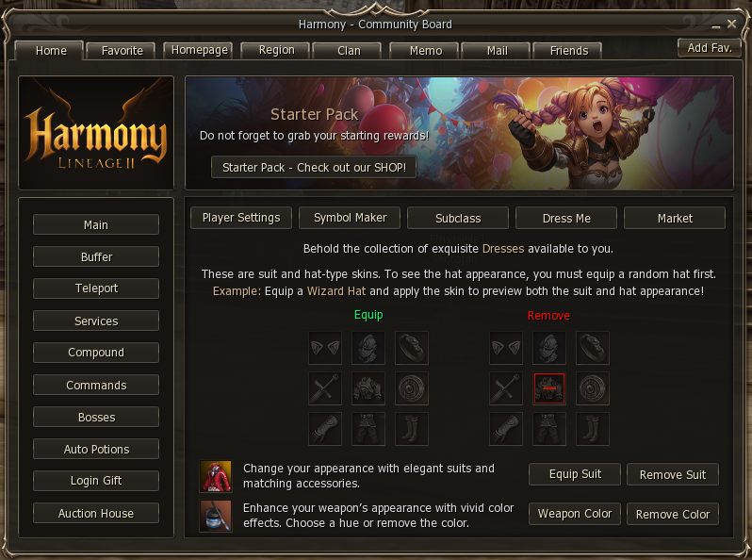Open the Mail tab

(x=497, y=50)
